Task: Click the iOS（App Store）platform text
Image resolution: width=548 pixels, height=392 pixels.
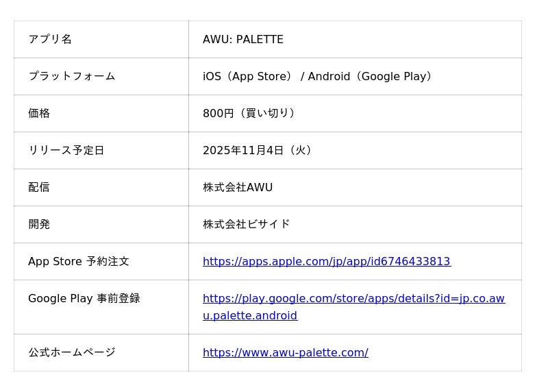Action: tap(249, 76)
